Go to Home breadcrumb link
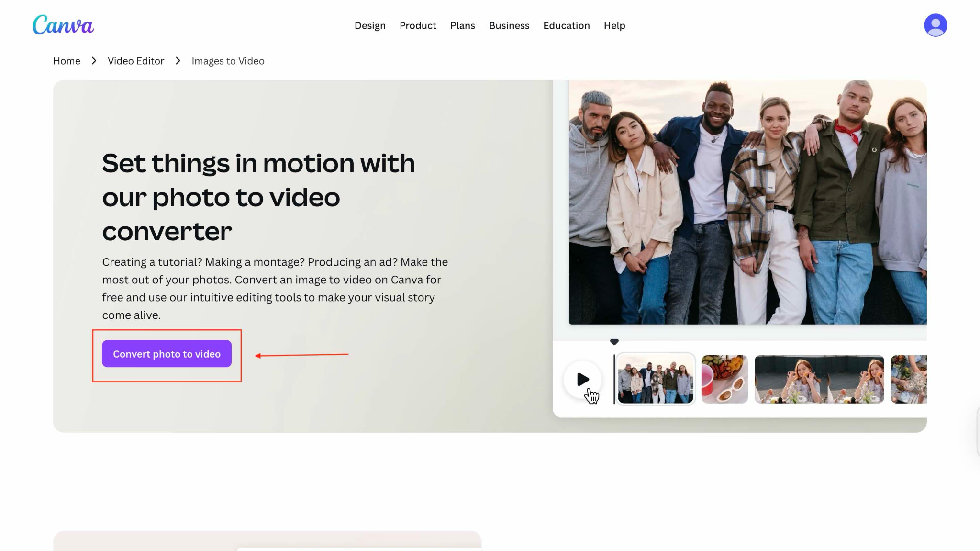Screen dimensions: 980x551 tap(67, 61)
